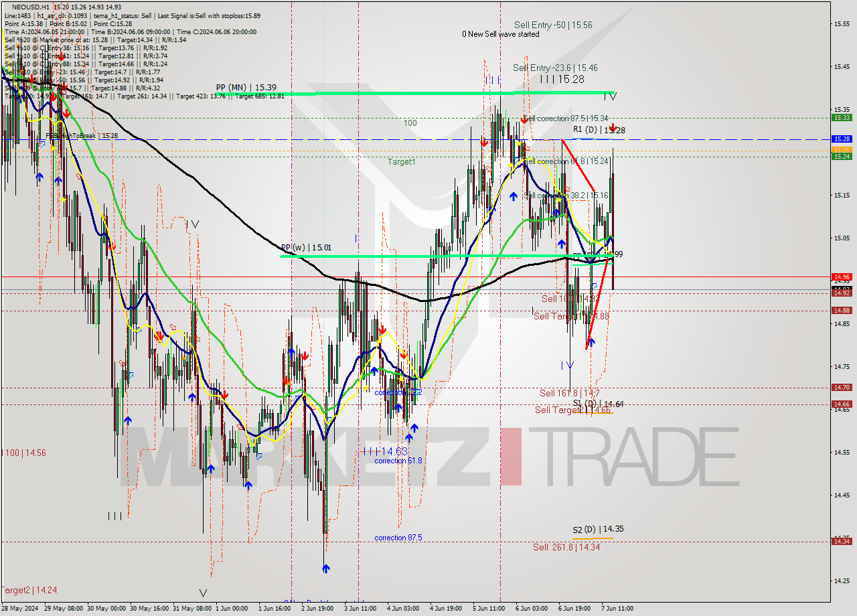This screenshot has height=616, width=857.
Task: Click the 'S2 (D) | 14.35' support label
Action: (599, 529)
